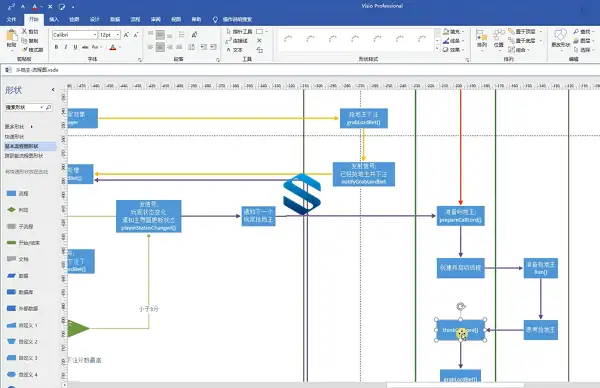600x388 pixels.
Task: Open the Arrange button menu
Action: (x=482, y=40)
